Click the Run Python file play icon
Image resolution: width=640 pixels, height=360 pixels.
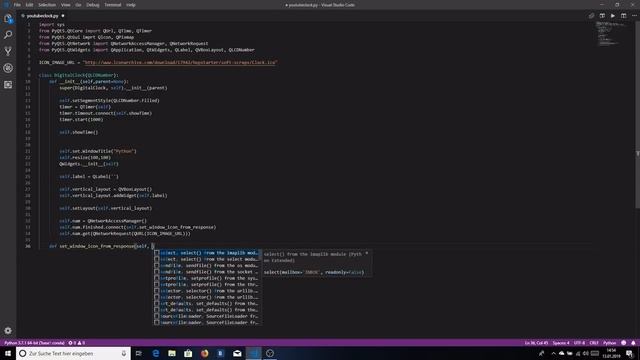(613, 16)
